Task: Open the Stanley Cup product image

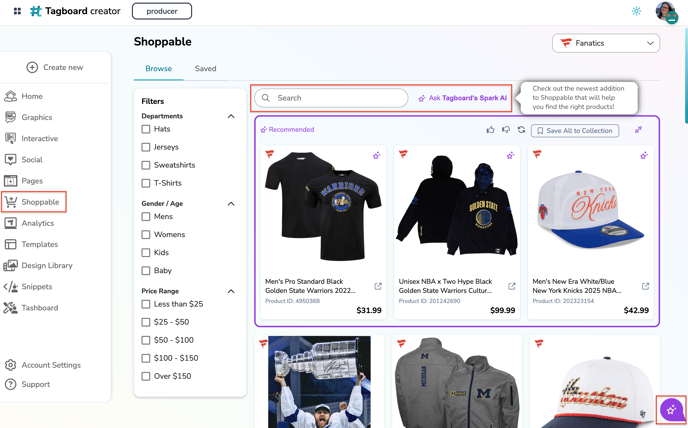Action: coord(319,382)
